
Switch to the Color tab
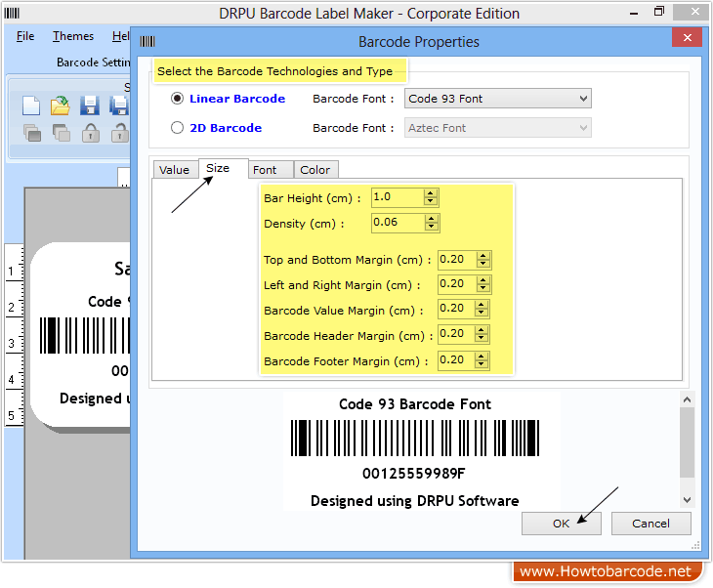click(315, 170)
